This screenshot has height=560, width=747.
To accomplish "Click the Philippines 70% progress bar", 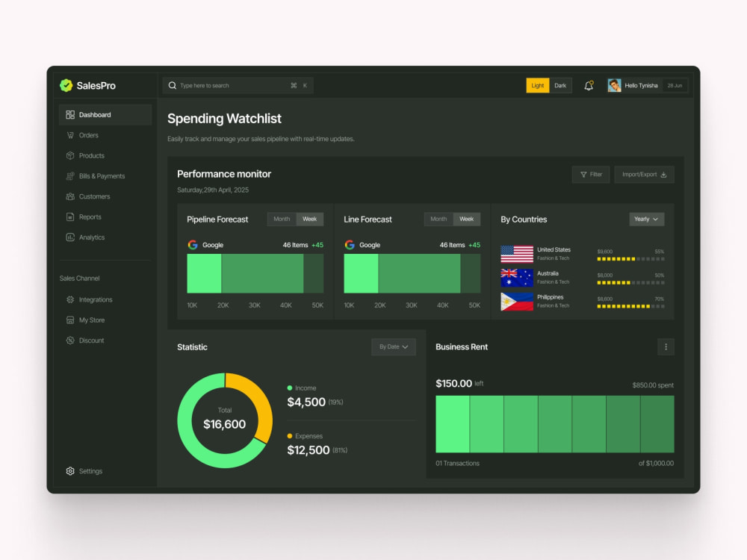I will 630,307.
